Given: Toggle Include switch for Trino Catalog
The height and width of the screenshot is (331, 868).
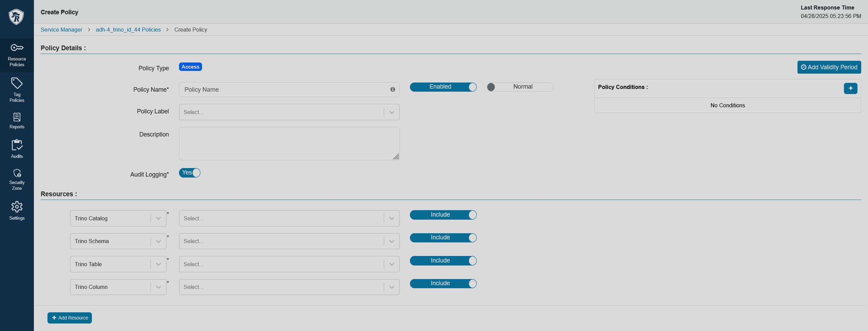Looking at the screenshot, I should pos(443,215).
